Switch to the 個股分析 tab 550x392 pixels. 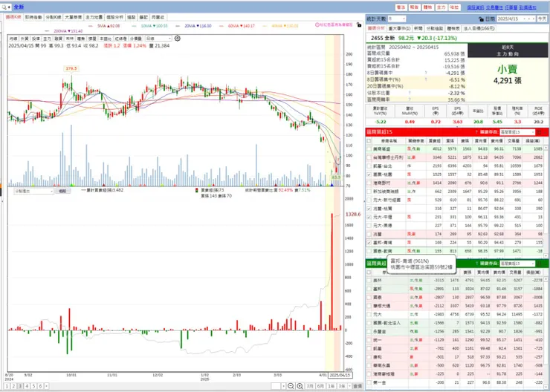115,17
